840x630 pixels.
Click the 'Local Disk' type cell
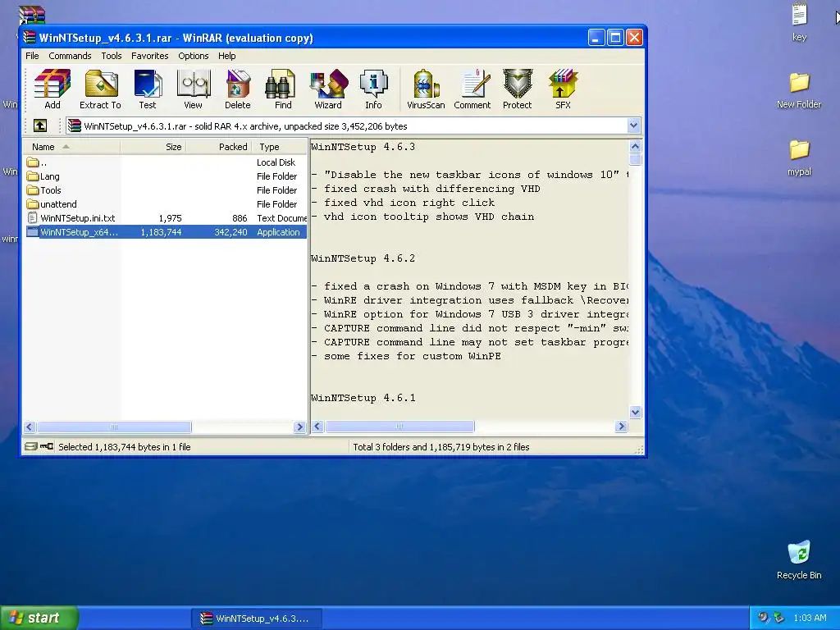(276, 162)
